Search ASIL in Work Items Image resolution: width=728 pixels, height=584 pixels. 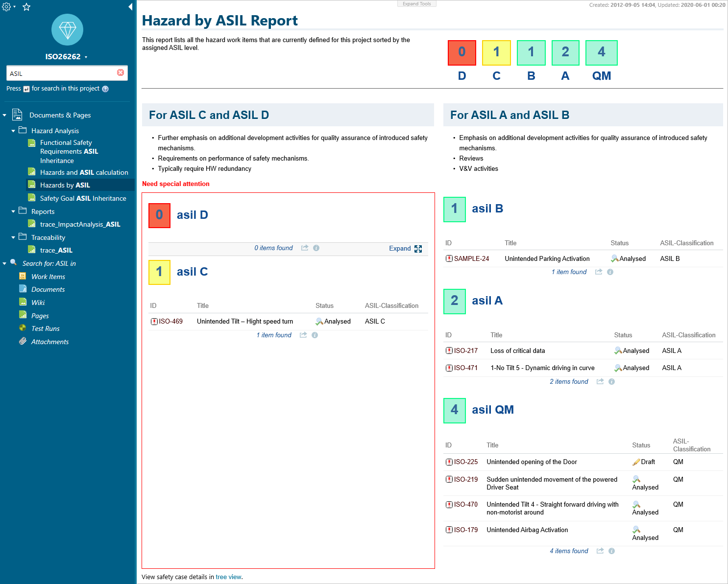(48, 277)
